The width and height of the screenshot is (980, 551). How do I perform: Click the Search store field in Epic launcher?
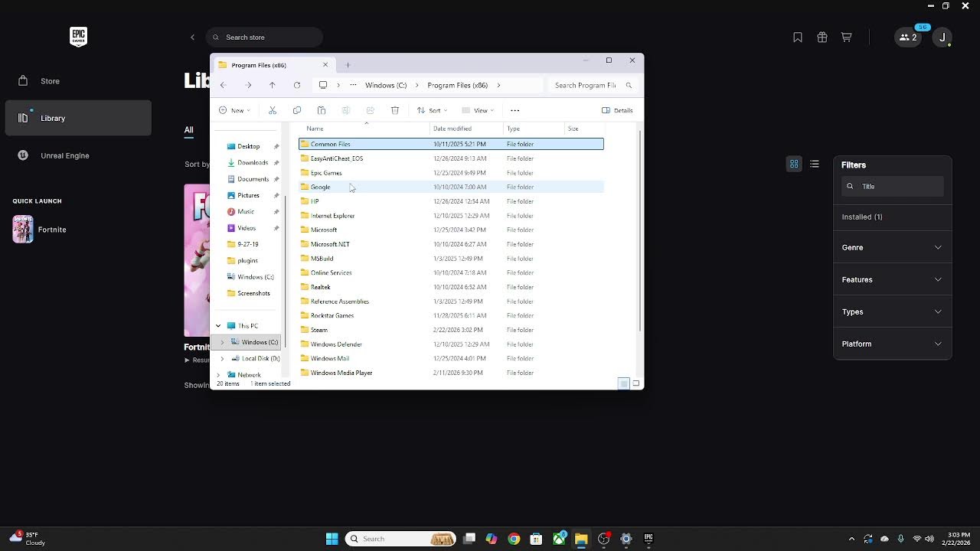tap(264, 37)
